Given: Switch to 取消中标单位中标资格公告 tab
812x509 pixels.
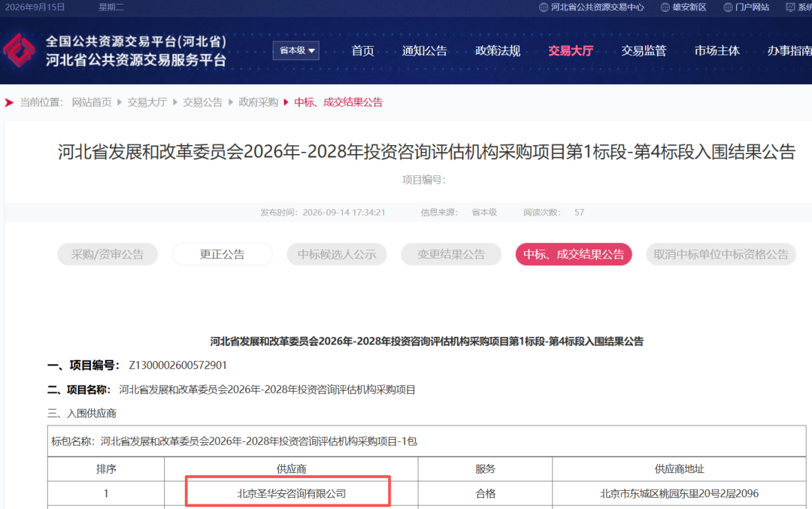Looking at the screenshot, I should 721,254.
